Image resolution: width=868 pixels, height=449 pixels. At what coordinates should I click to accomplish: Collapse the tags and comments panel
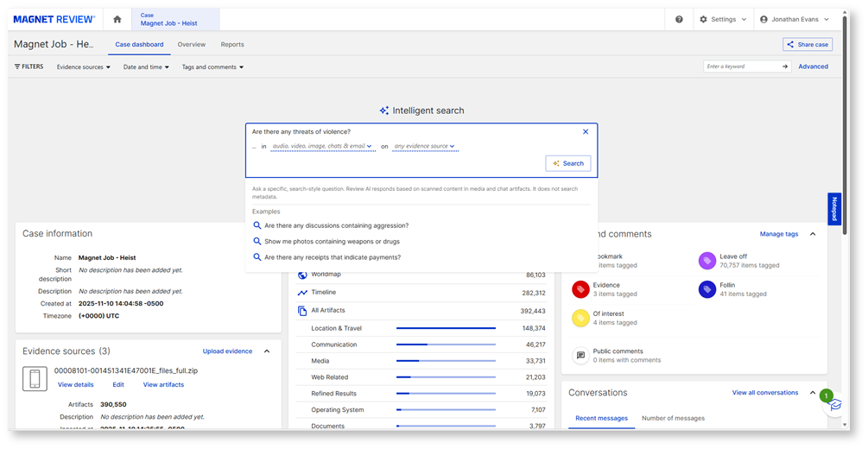coord(813,234)
